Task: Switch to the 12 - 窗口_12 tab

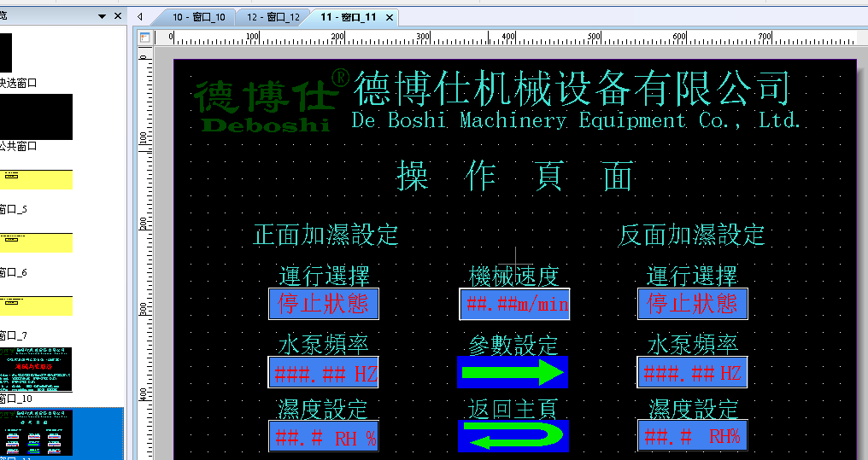Action: (x=273, y=17)
